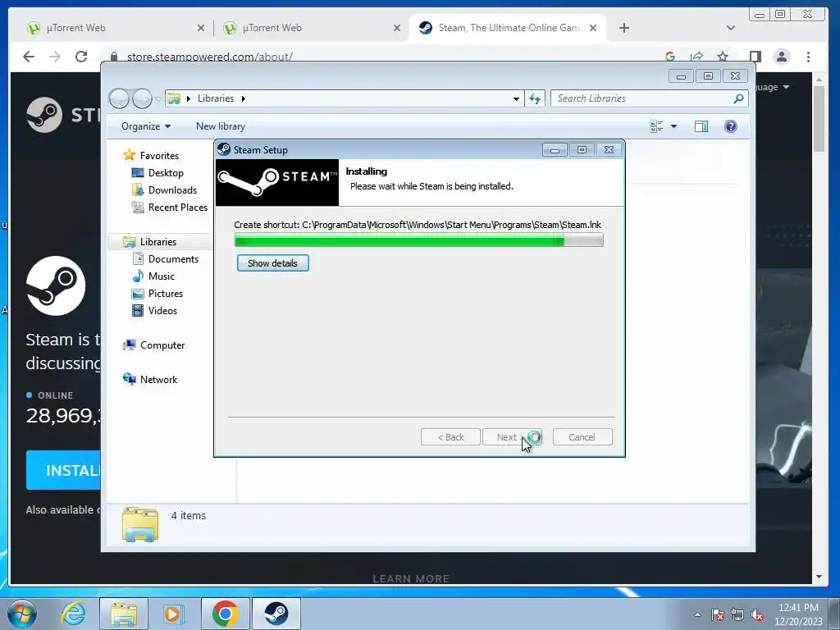Screen dimensions: 840x630
Task: Open Windows Media Player from taskbar
Action: pyautogui.click(x=173, y=614)
